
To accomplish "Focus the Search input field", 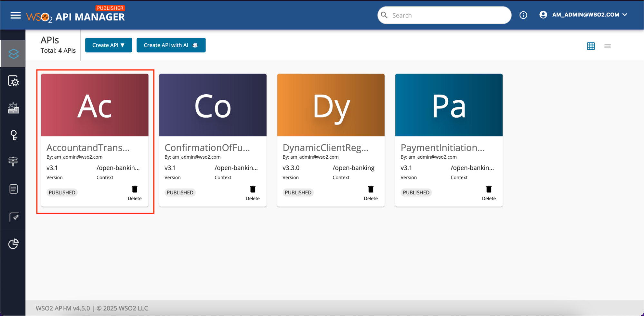I will [x=444, y=15].
